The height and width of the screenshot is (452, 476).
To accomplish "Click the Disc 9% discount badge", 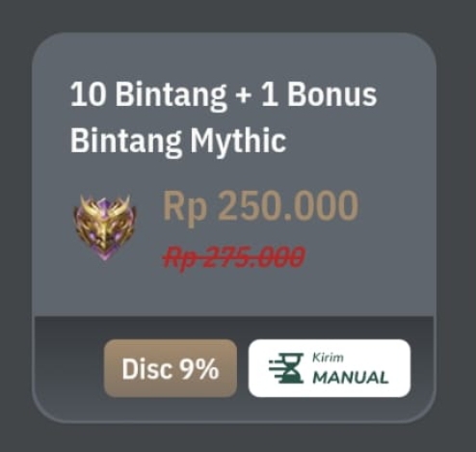I will coord(171,368).
